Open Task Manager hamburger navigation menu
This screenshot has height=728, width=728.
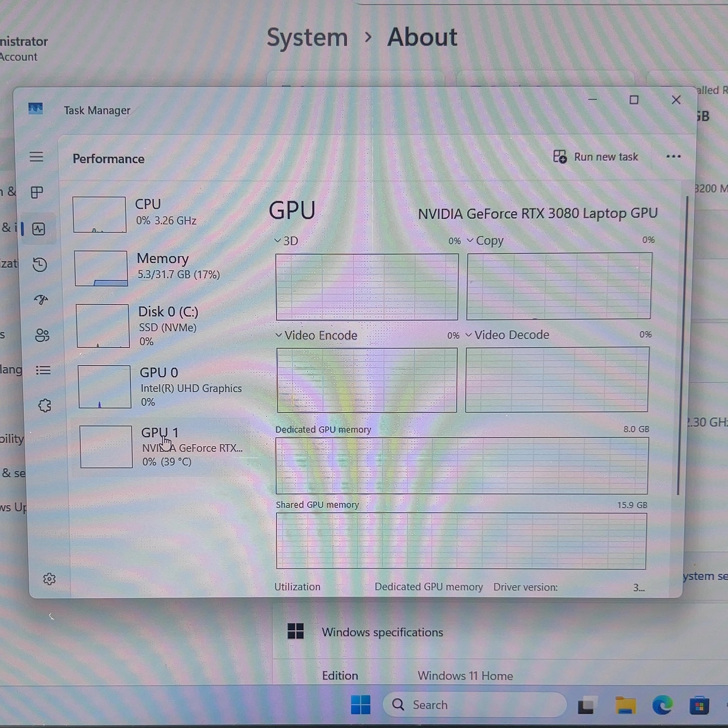point(36,157)
